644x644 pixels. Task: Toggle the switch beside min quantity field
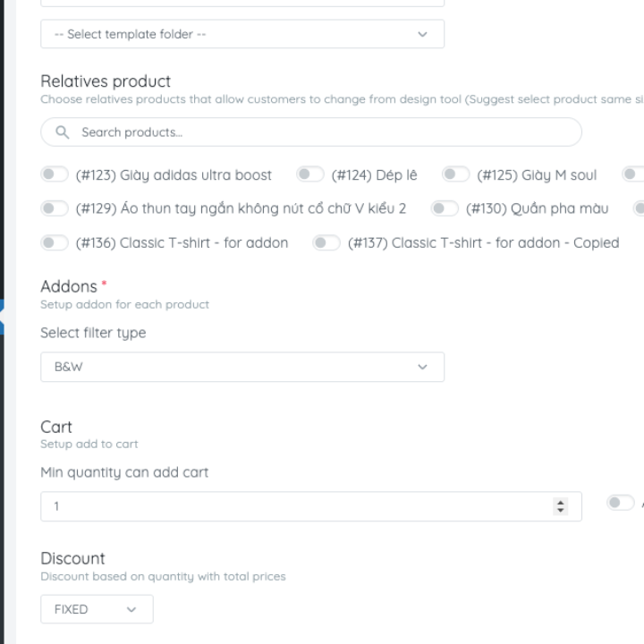[620, 504]
